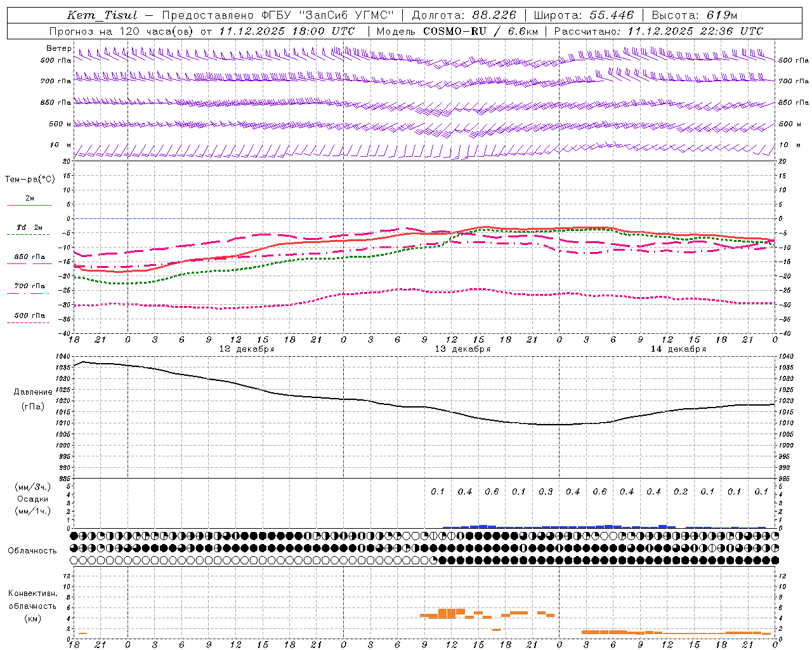The width and height of the screenshot is (812, 650).
Task: Click the station name "Kem_Tisul" in header
Action: click(x=102, y=15)
